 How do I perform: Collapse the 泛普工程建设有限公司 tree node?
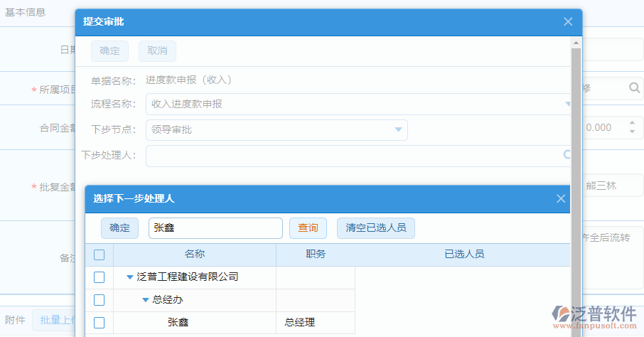[x=130, y=277]
